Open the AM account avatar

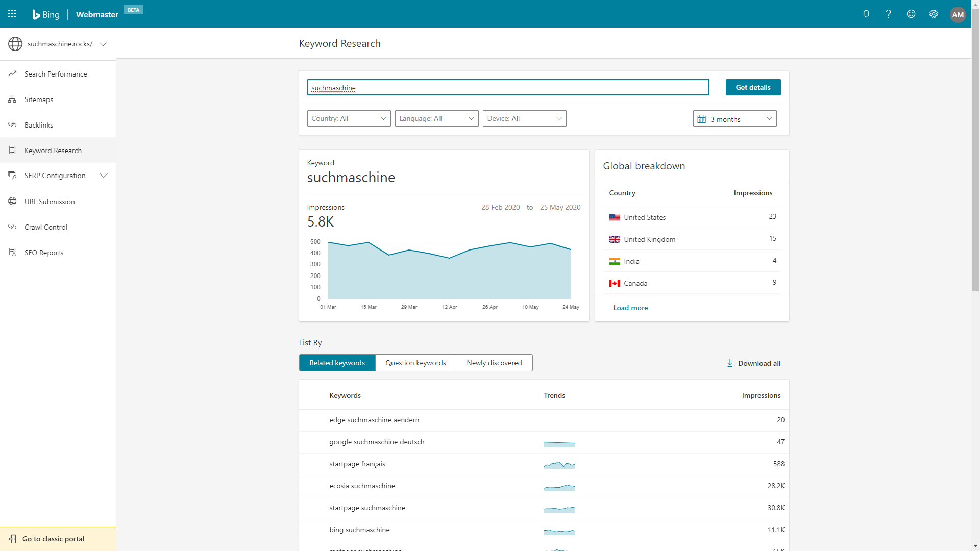(958, 14)
